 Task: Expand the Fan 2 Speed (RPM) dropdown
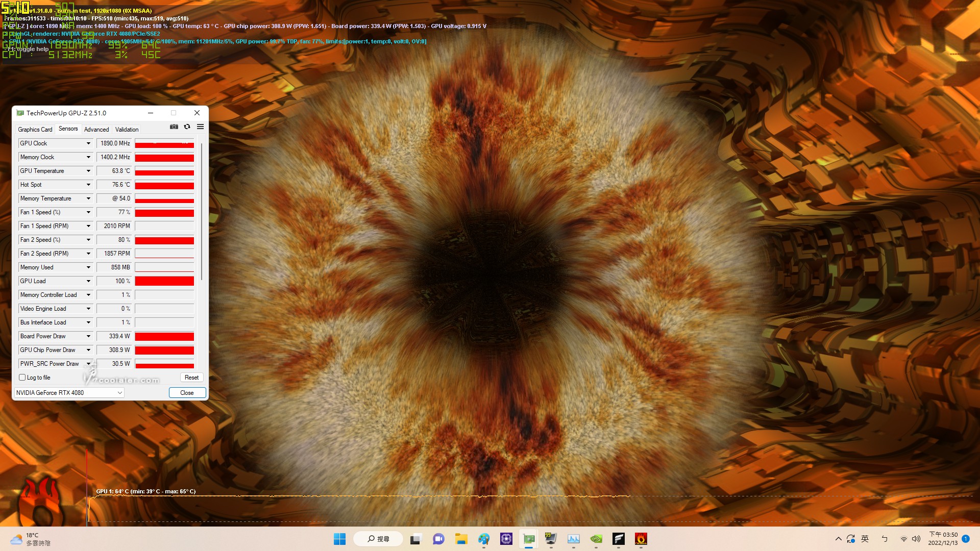[88, 254]
